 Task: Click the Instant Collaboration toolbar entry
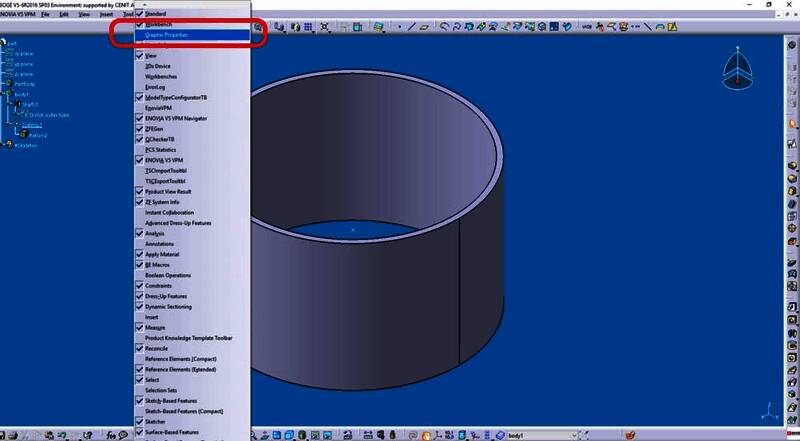pos(169,212)
